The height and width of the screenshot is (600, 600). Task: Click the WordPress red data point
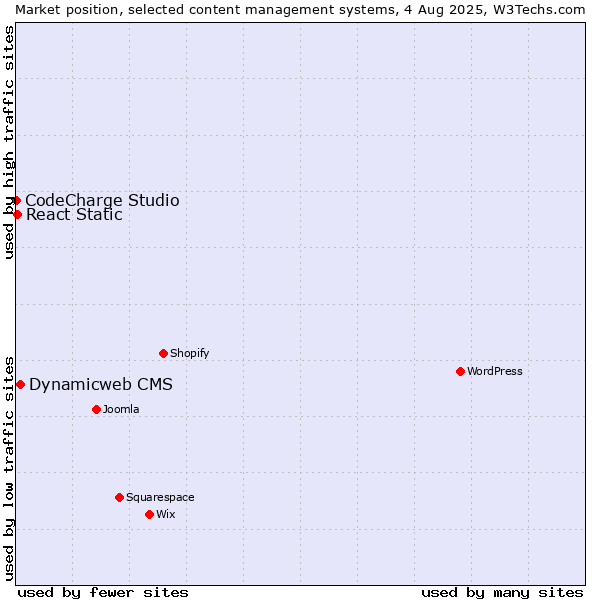click(460, 372)
